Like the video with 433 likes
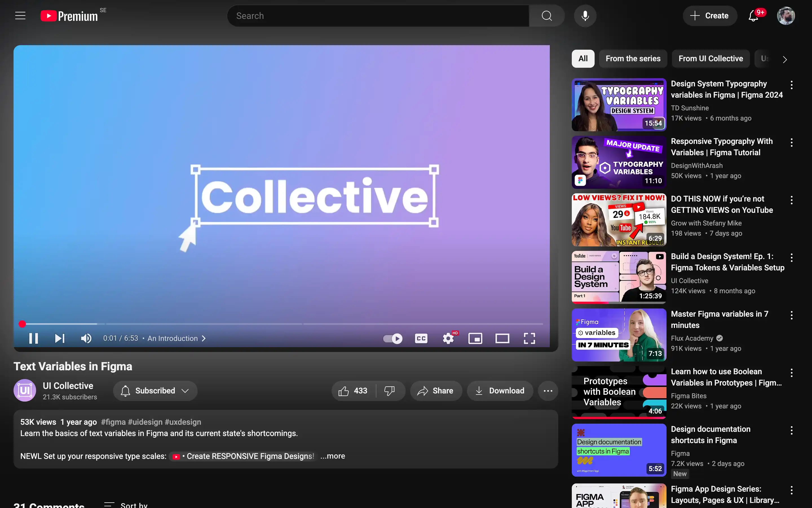Viewport: 812px width, 508px height. tap(353, 391)
